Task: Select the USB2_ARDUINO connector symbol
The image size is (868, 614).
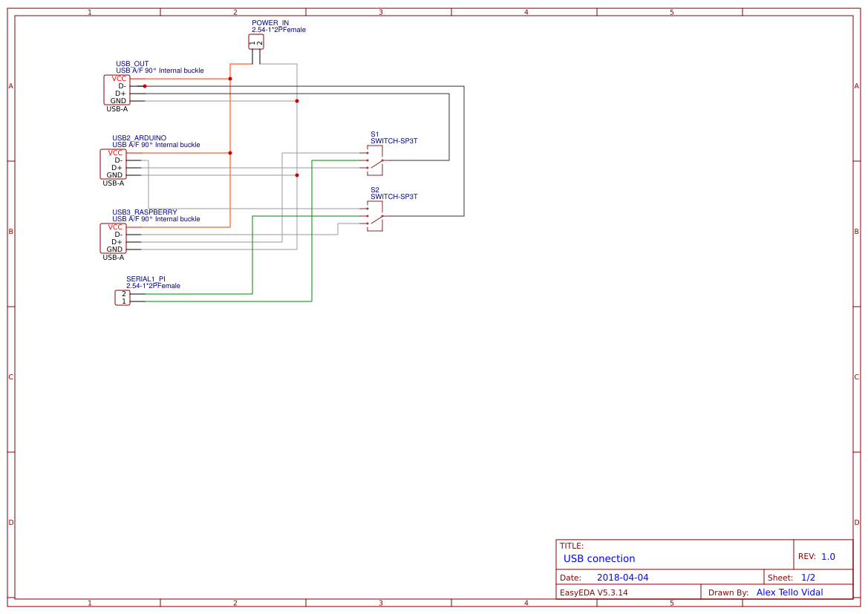Action: point(113,164)
